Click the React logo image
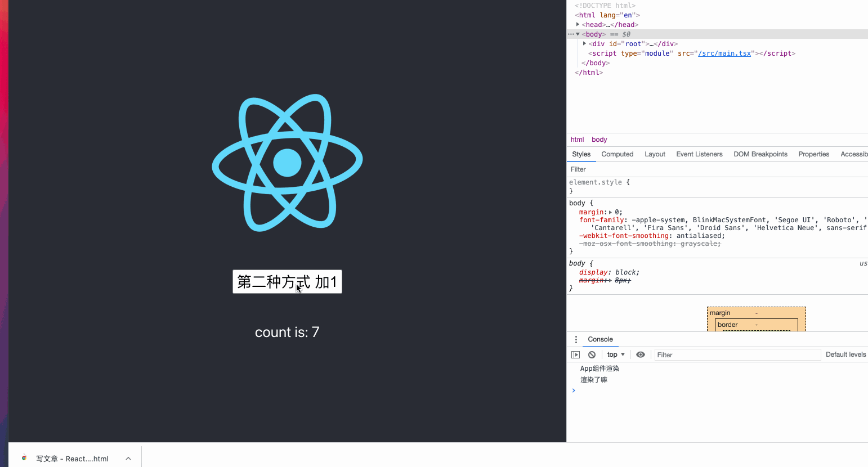 [x=287, y=163]
